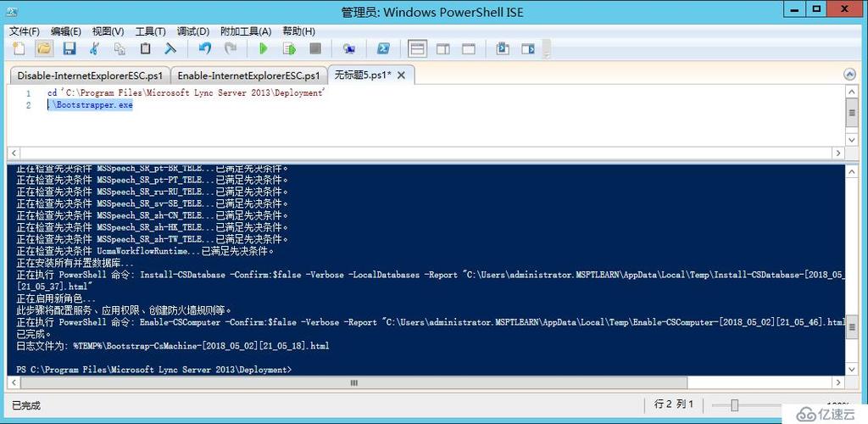Open the 视图(V) menu
The height and width of the screenshot is (424, 868).
coord(108,31)
